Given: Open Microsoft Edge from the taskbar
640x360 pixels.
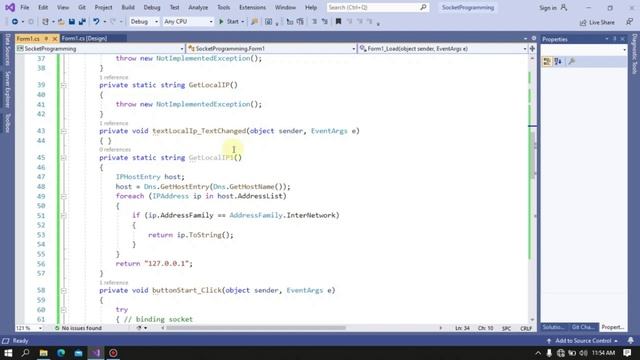Looking at the screenshot, I should (x=61, y=353).
